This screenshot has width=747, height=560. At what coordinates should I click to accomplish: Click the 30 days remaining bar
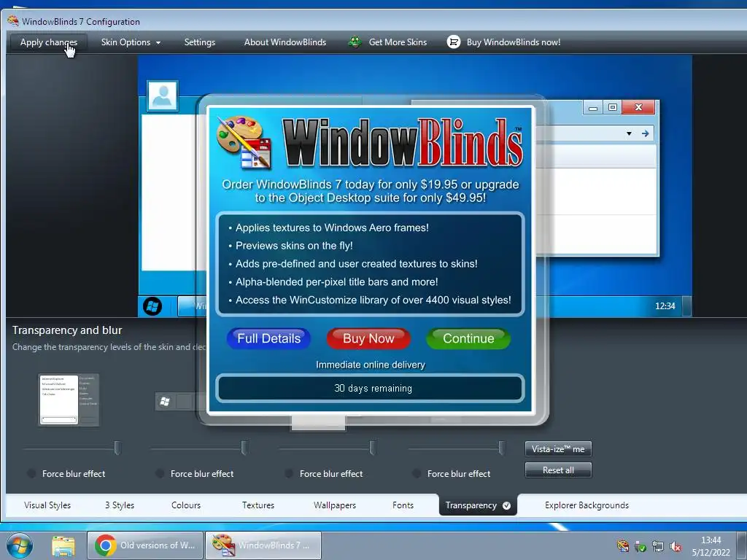[370, 389]
